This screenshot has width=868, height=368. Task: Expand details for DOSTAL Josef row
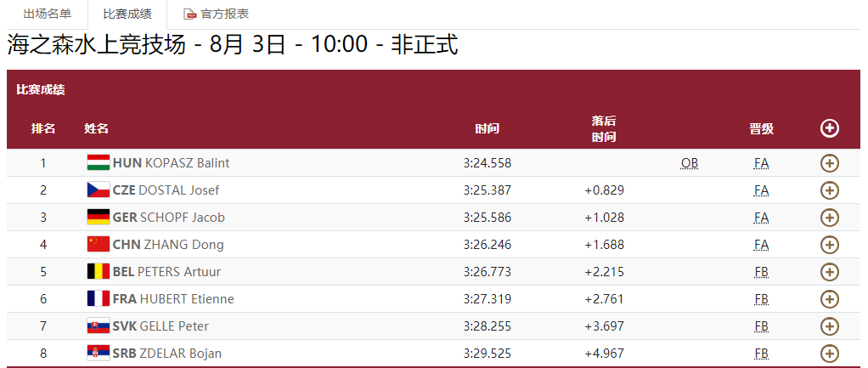point(830,190)
